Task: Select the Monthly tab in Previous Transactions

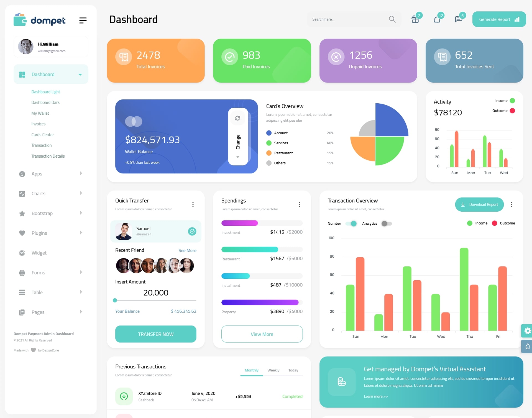Action: pyautogui.click(x=251, y=370)
